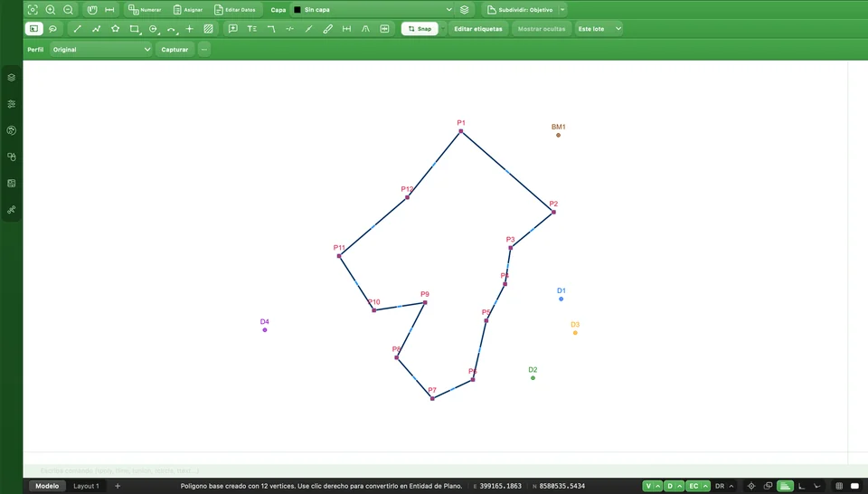Activate the pan hand tool
This screenshot has height=494, width=868.
(92, 9)
